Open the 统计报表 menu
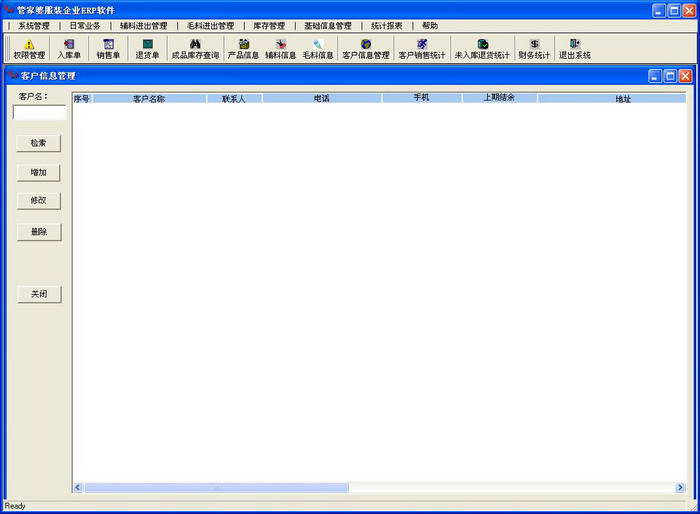Image resolution: width=700 pixels, height=514 pixels. click(387, 26)
